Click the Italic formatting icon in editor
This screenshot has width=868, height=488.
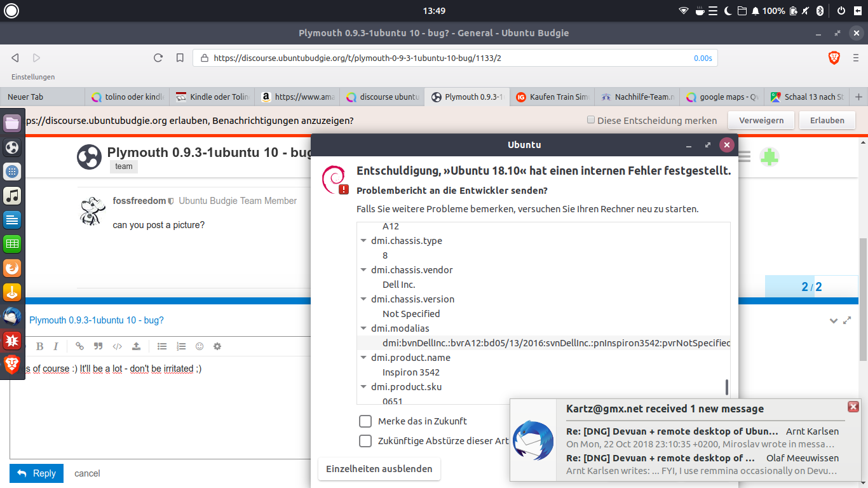(x=56, y=346)
